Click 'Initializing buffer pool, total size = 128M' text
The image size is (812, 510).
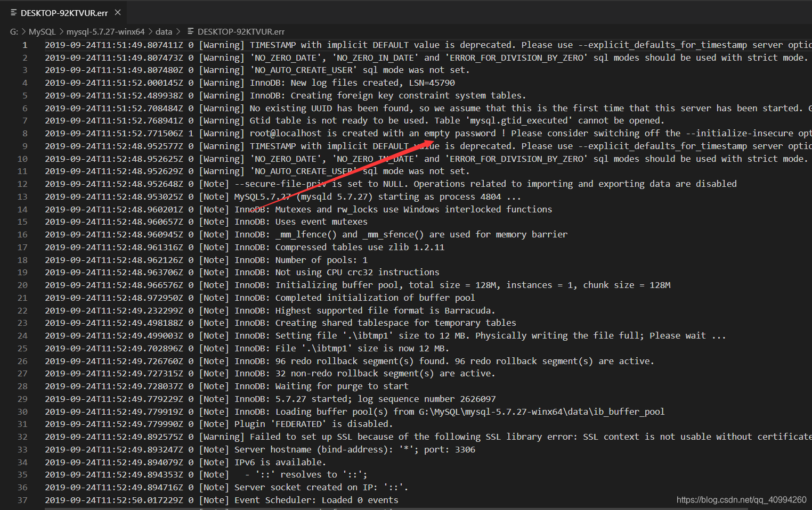388,285
